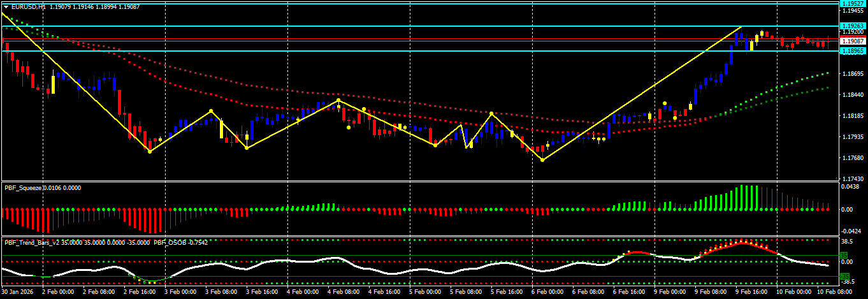This screenshot has width=868, height=299.
Task: Click the 6 Feb 00:00 time label
Action: tap(547, 291)
